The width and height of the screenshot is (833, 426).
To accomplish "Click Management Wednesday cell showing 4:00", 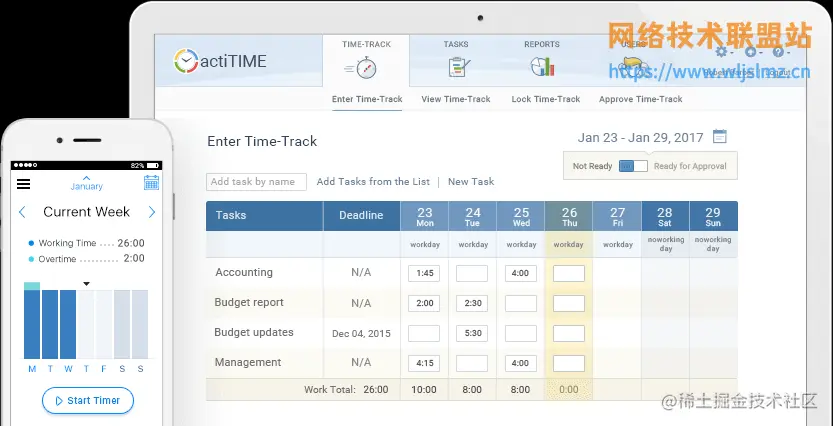I will tap(521, 363).
